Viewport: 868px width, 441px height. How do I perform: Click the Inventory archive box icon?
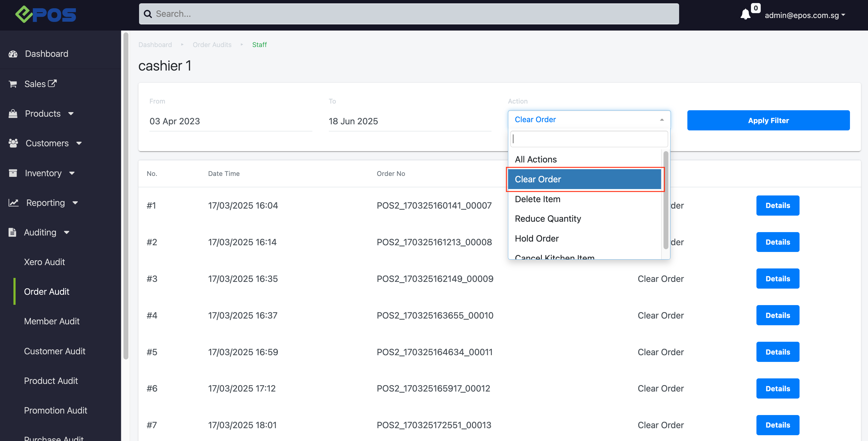coord(13,173)
